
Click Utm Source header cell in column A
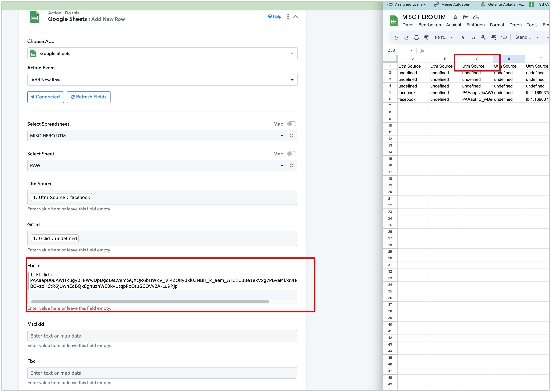[x=413, y=66]
